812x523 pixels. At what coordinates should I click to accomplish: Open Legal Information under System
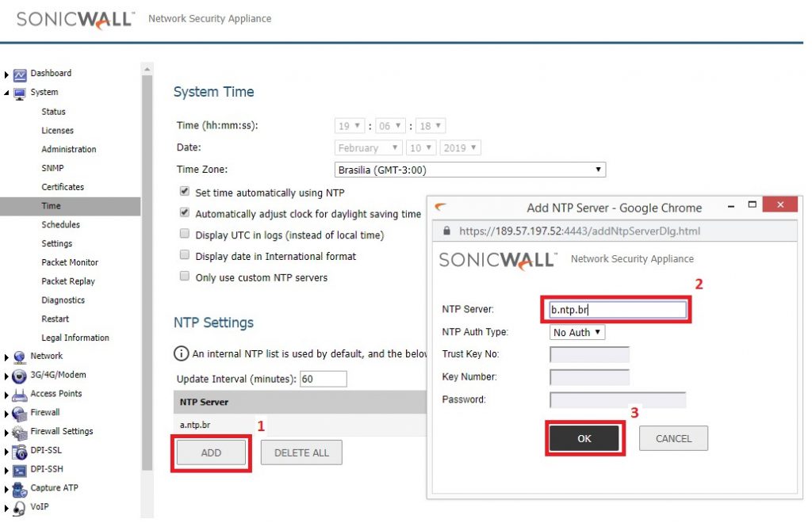point(75,338)
